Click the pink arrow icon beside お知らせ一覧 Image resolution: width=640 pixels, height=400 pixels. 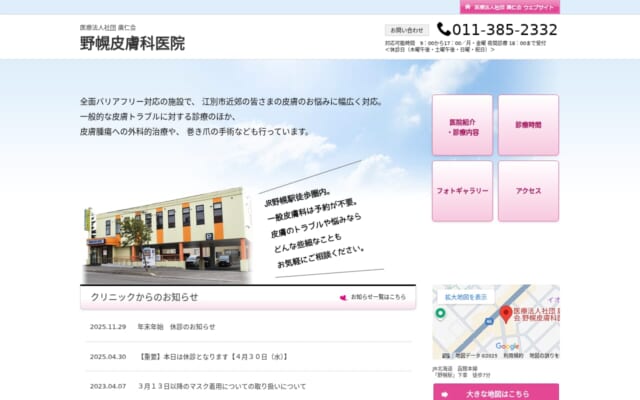point(343,297)
